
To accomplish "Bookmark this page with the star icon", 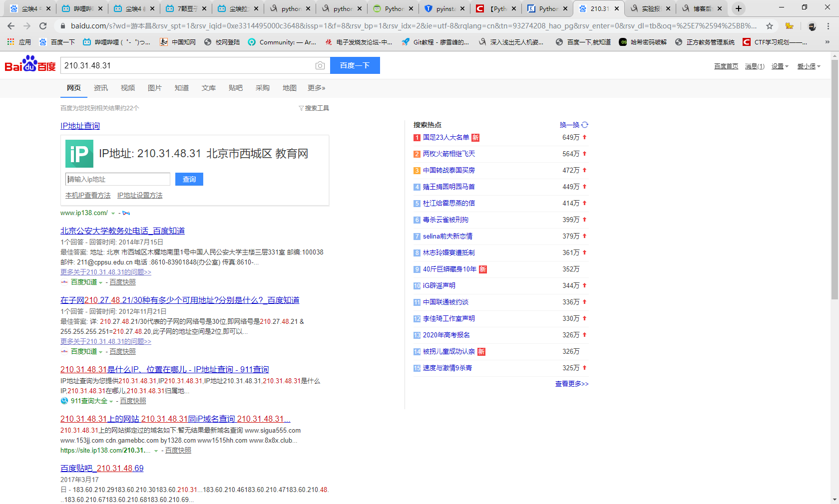I will [770, 26].
